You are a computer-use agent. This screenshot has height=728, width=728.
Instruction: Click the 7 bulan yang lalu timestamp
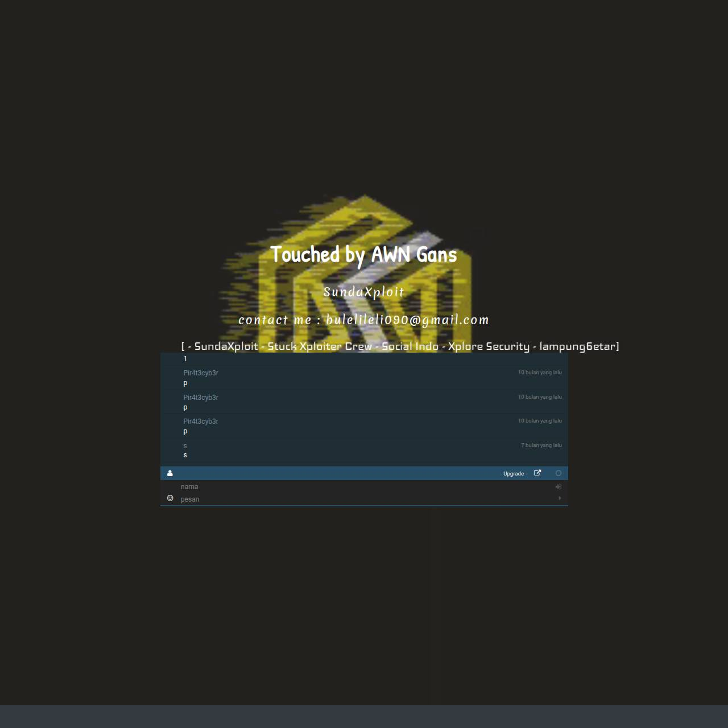[x=541, y=445]
